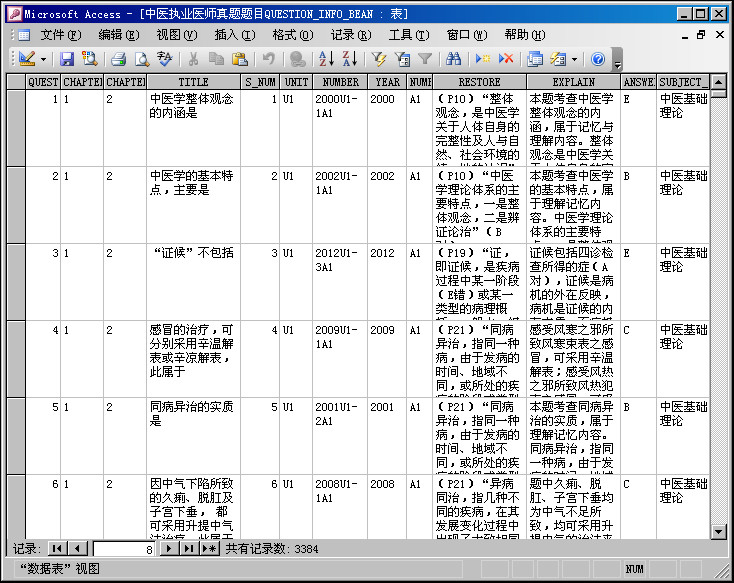Click the blue Help question icon

[598, 59]
